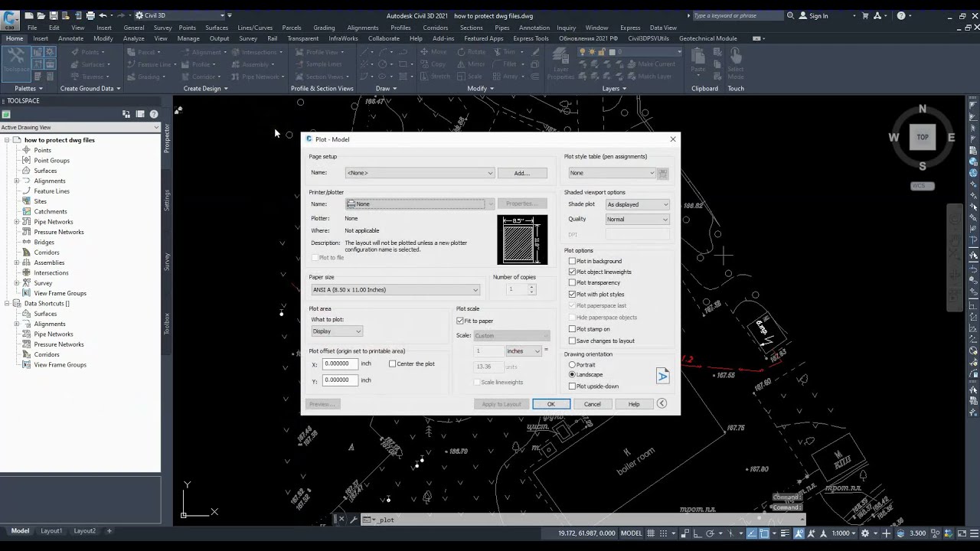980x551 pixels.
Task: Open the Annotate ribbon tab
Action: click(70, 38)
